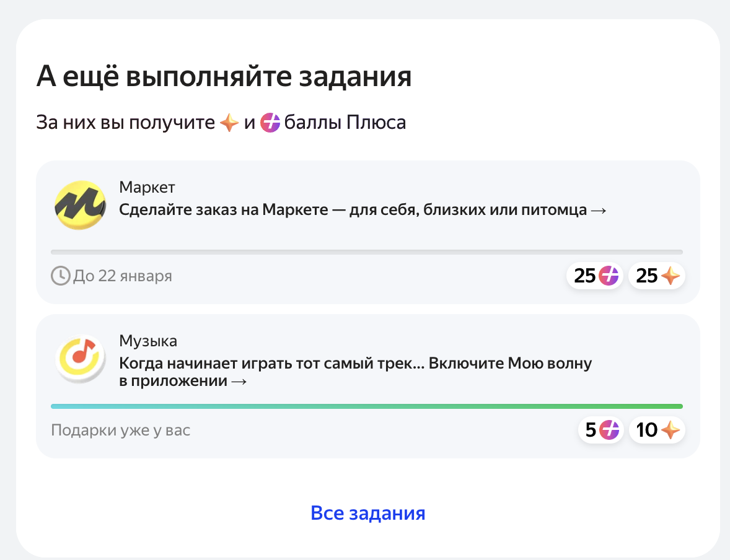This screenshot has width=730, height=560.
Task: Click the Подарки уже у вас status text
Action: coord(121,430)
